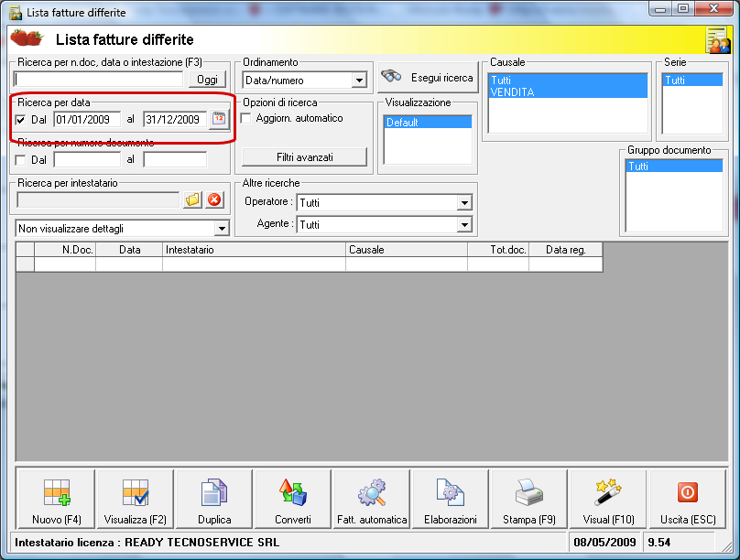Viewport: 740px width, 560px height.
Task: Click the end date field 31/12/2009
Action: [175, 120]
